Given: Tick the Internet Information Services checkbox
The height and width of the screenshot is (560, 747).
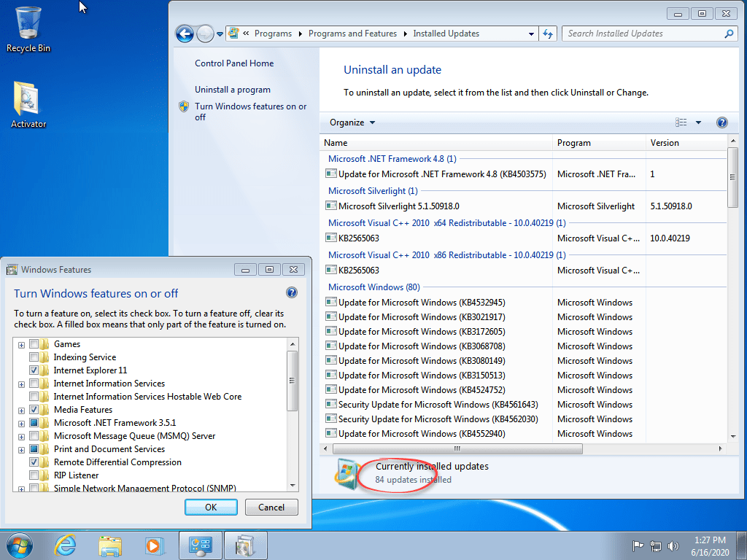Looking at the screenshot, I should pyautogui.click(x=34, y=384).
